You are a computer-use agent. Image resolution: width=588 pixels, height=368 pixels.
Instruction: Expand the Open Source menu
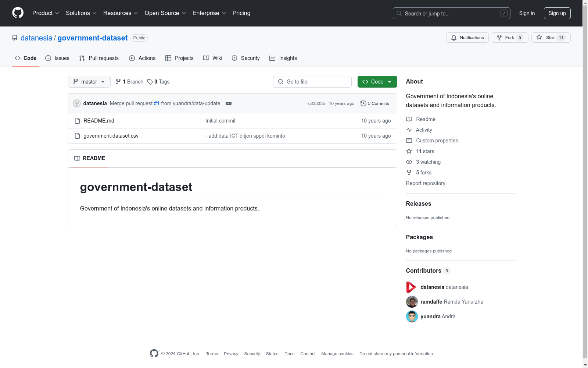click(x=165, y=13)
